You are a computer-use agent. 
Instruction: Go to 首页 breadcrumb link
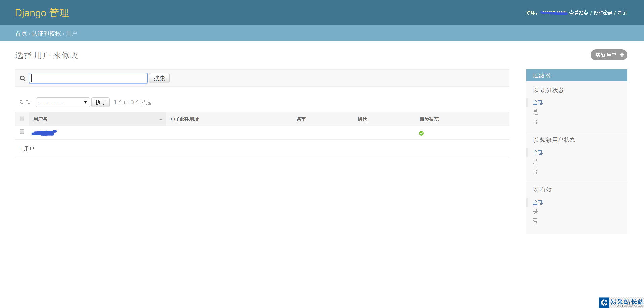(21, 34)
